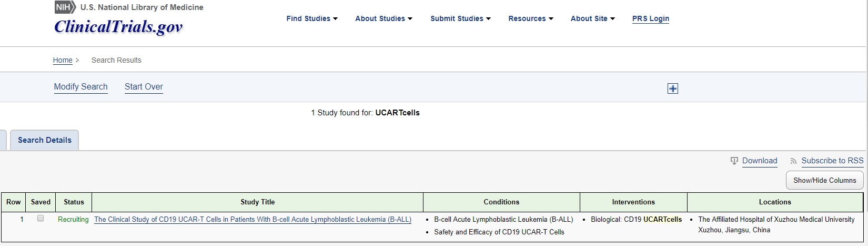Expand search details plus icon
Viewport: 868px width, 246px height.
click(x=672, y=88)
